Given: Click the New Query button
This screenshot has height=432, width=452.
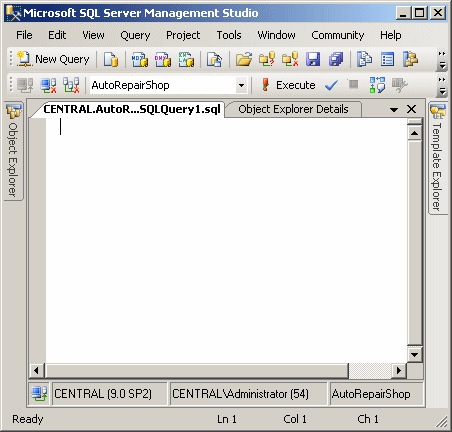Looking at the screenshot, I should (x=53, y=59).
